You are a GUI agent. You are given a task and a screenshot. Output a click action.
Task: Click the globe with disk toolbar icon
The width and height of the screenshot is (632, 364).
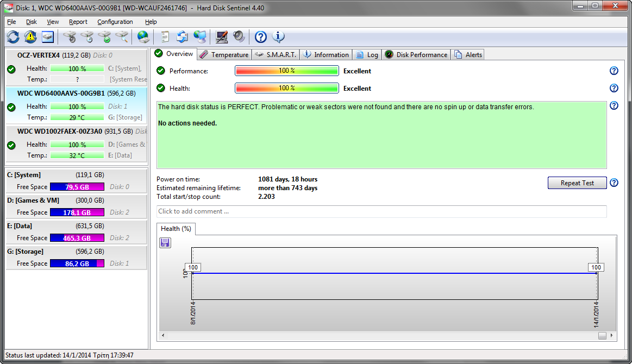(x=143, y=37)
